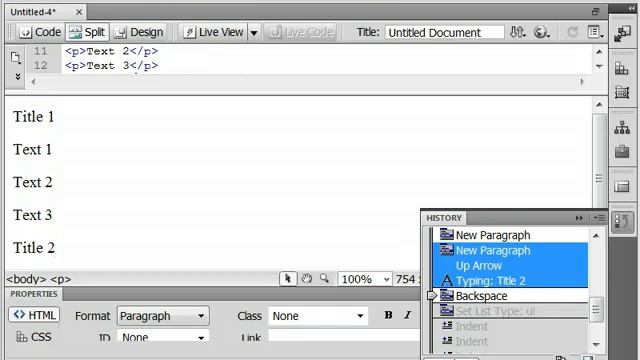Click the Link input field

(344, 336)
